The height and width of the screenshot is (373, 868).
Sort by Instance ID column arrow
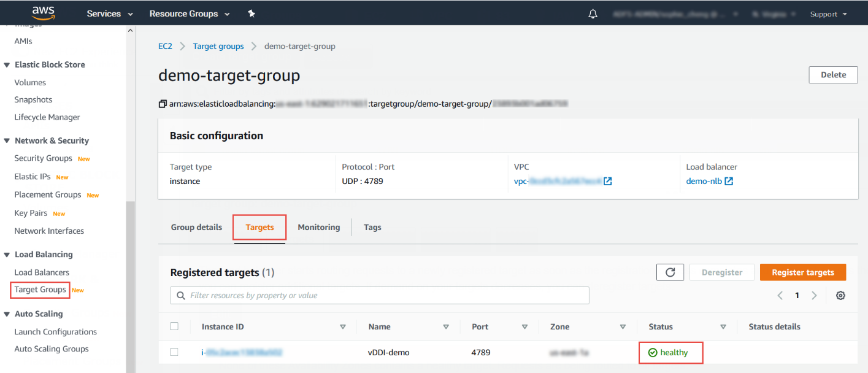pos(343,327)
